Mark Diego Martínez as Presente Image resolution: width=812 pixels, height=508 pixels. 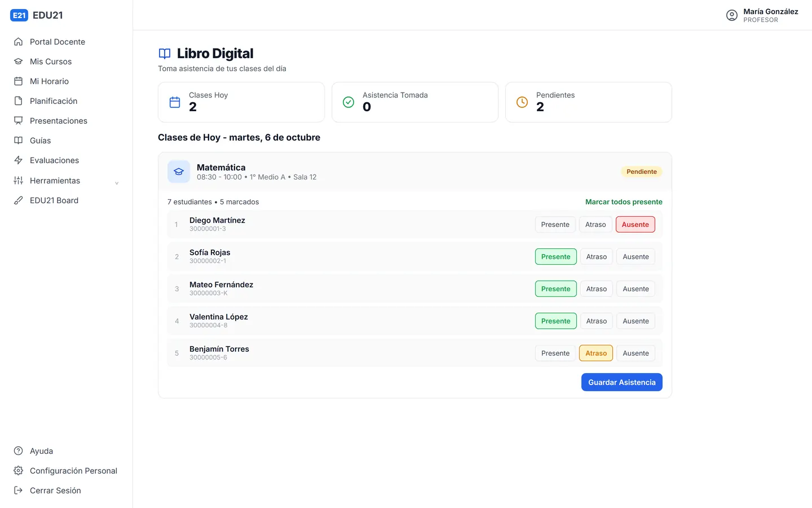point(555,225)
